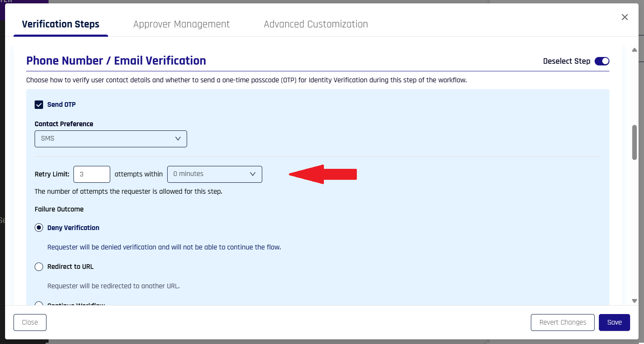Click the Retry Limit attempts input field
This screenshot has width=644, height=344.
point(92,174)
